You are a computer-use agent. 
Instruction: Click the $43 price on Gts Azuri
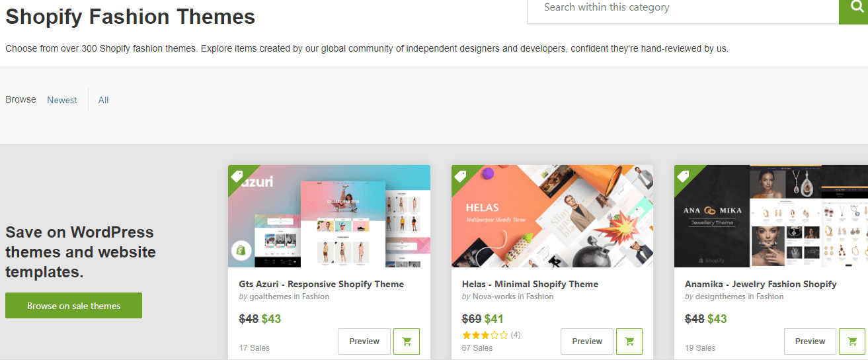[x=271, y=319]
